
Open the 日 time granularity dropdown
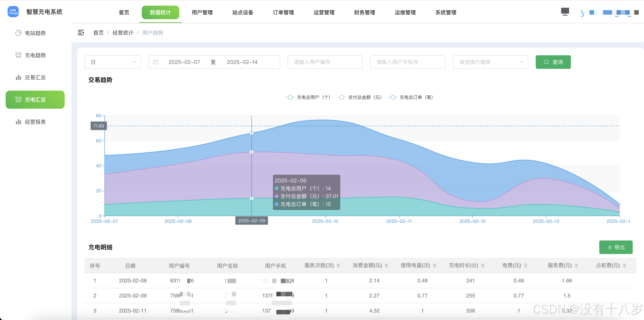coord(113,62)
